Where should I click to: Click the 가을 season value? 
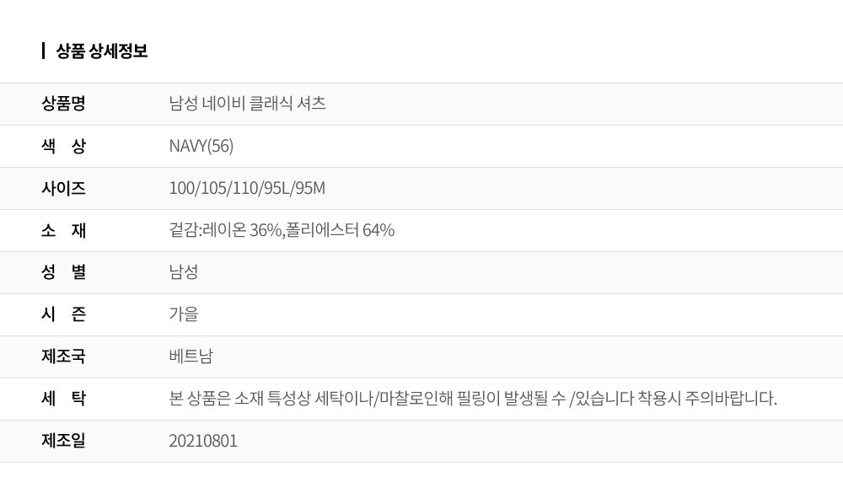coord(184,314)
